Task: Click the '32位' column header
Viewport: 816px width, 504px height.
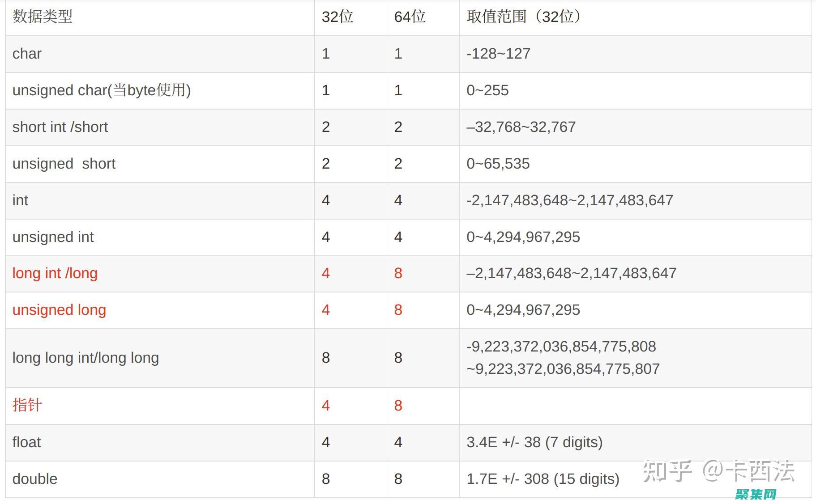Action: pyautogui.click(x=338, y=17)
